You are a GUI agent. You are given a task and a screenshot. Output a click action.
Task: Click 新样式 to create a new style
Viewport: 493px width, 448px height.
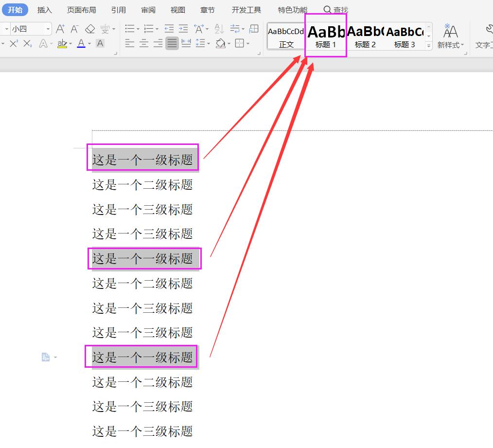tap(451, 36)
